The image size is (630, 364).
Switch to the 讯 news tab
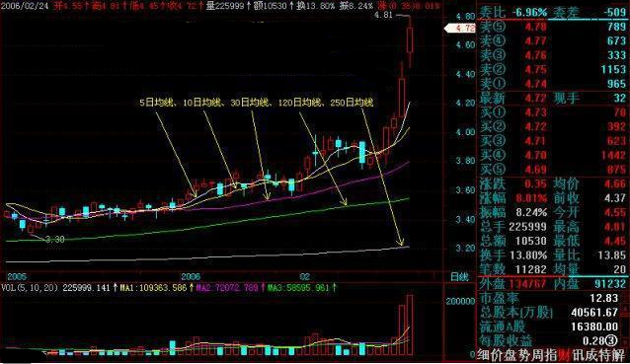579,355
